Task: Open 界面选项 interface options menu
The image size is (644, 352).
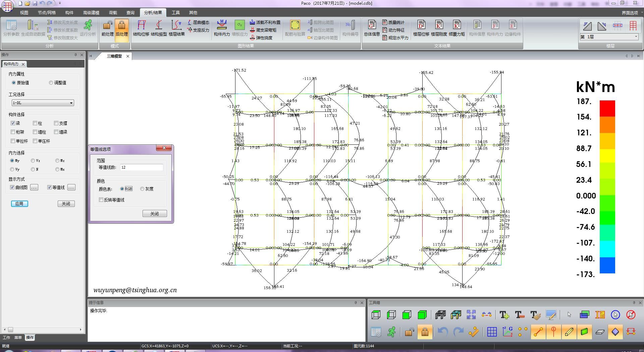Action: 631,13
